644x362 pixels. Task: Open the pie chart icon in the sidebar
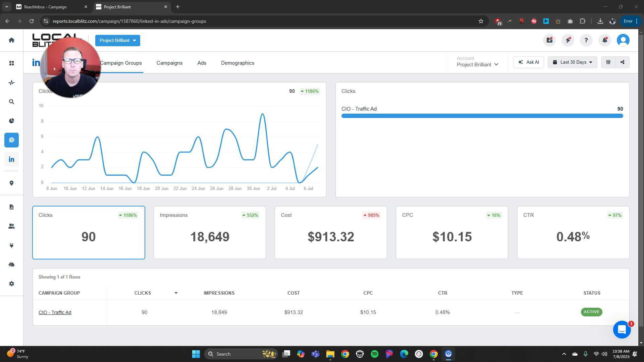click(11, 121)
